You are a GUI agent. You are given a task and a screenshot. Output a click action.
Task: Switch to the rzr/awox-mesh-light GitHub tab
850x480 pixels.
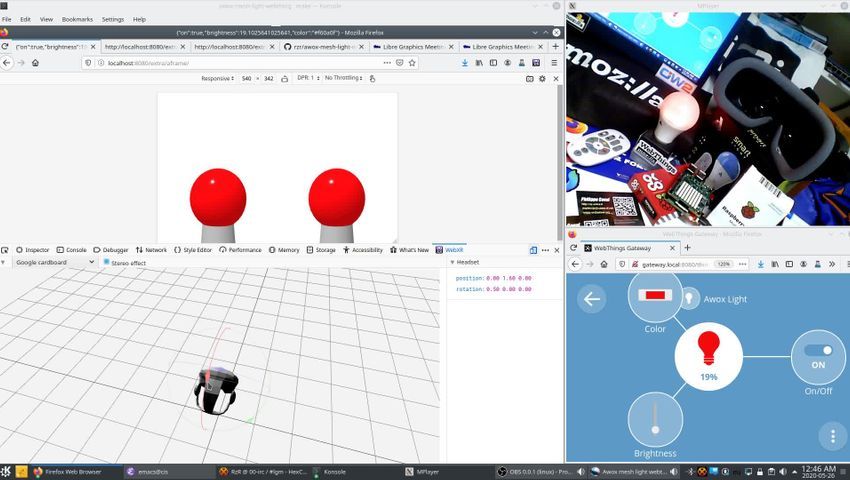(324, 47)
